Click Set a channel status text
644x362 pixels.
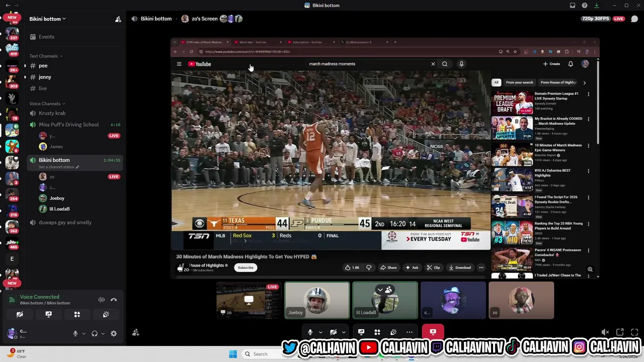coord(56,167)
